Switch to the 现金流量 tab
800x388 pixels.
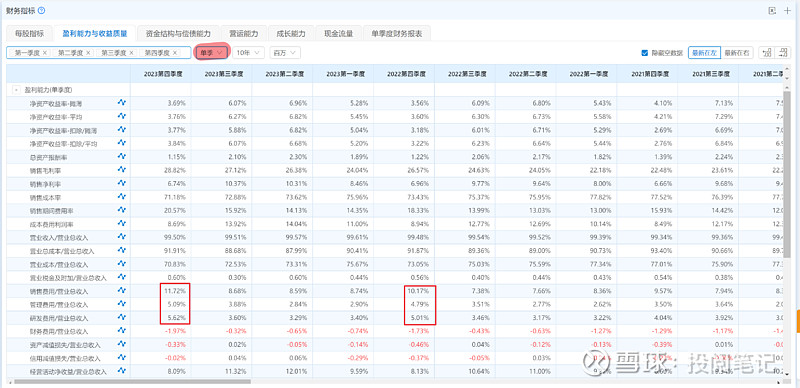coord(338,34)
